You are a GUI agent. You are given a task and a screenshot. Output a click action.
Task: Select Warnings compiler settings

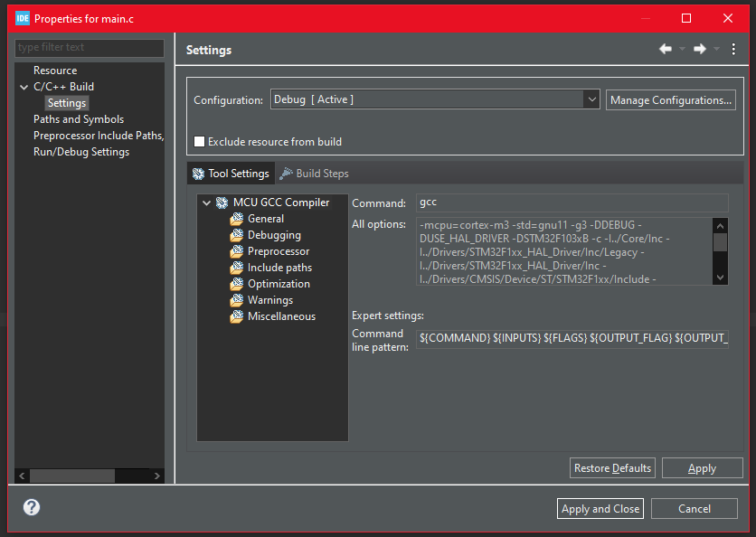(x=270, y=300)
